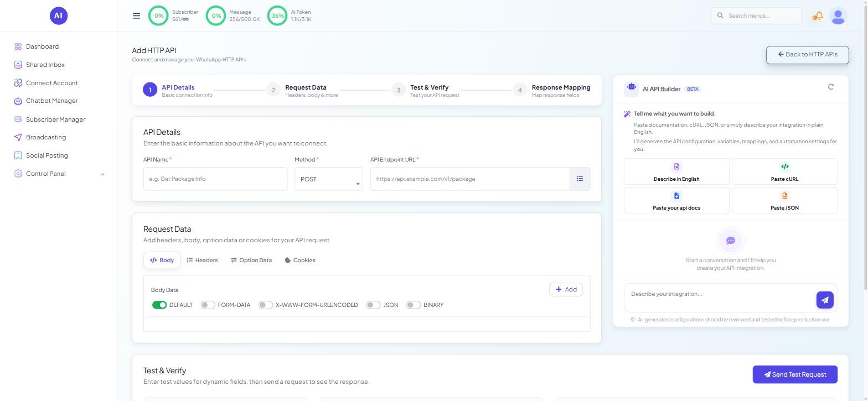Click the Broadcasting paper-plane icon
Image resolution: width=868 pixels, height=401 pixels.
point(18,137)
